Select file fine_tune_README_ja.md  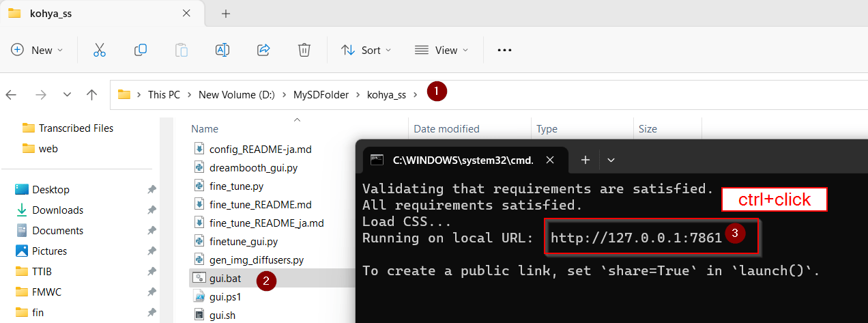(x=266, y=223)
